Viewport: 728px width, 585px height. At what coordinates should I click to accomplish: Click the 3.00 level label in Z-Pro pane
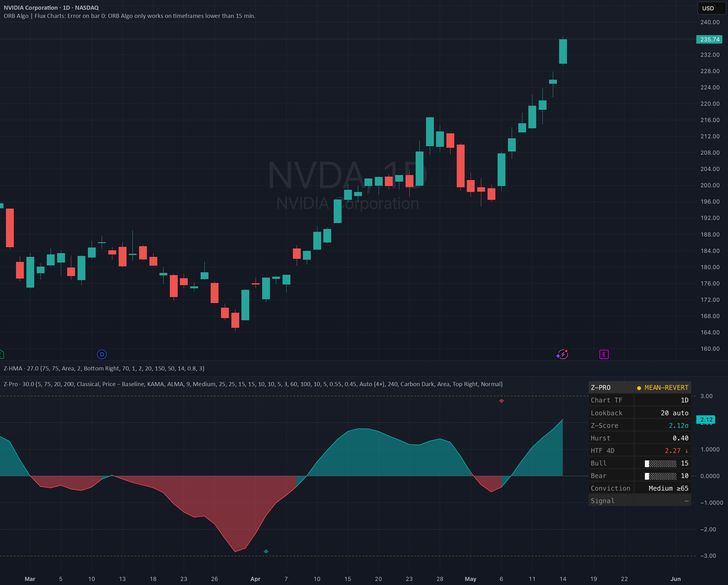pos(706,396)
